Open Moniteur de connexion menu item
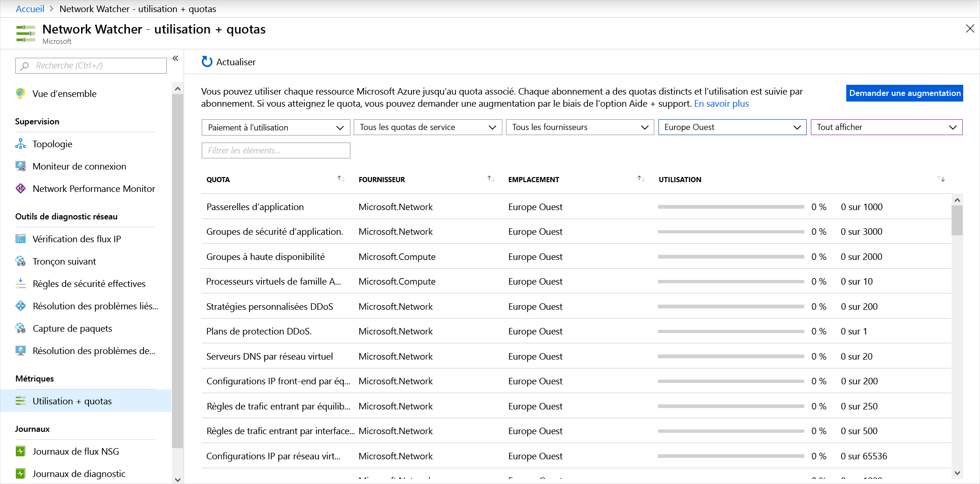The height and width of the screenshot is (484, 980). pyautogui.click(x=79, y=166)
